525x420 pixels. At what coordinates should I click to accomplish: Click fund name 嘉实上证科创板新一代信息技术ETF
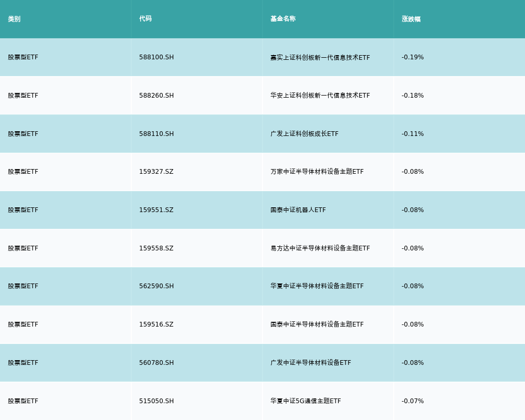(x=320, y=58)
